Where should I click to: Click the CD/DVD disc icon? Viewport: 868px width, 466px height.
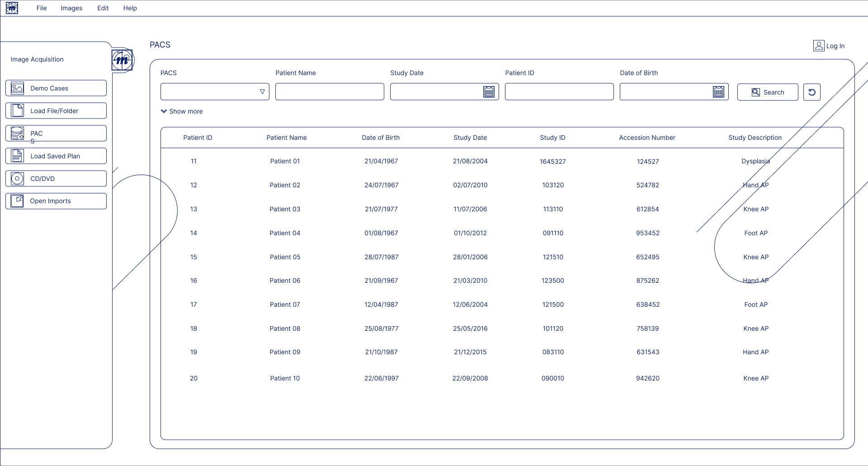[17, 178]
